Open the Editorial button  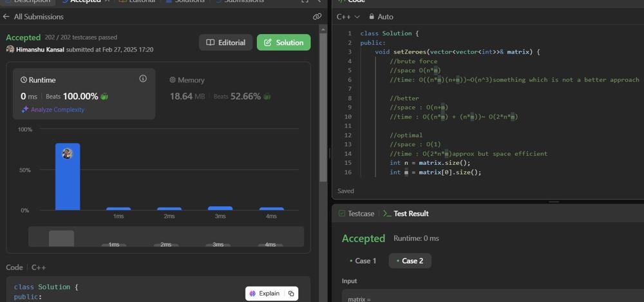225,42
